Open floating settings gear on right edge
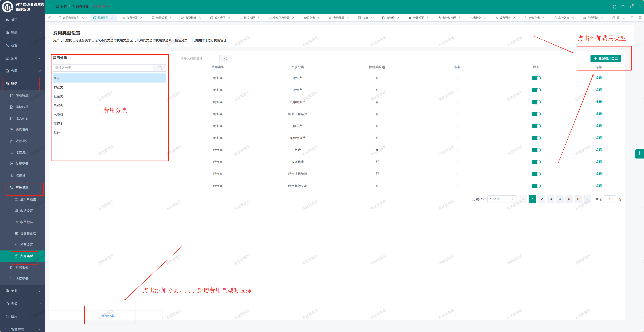 click(x=639, y=153)
